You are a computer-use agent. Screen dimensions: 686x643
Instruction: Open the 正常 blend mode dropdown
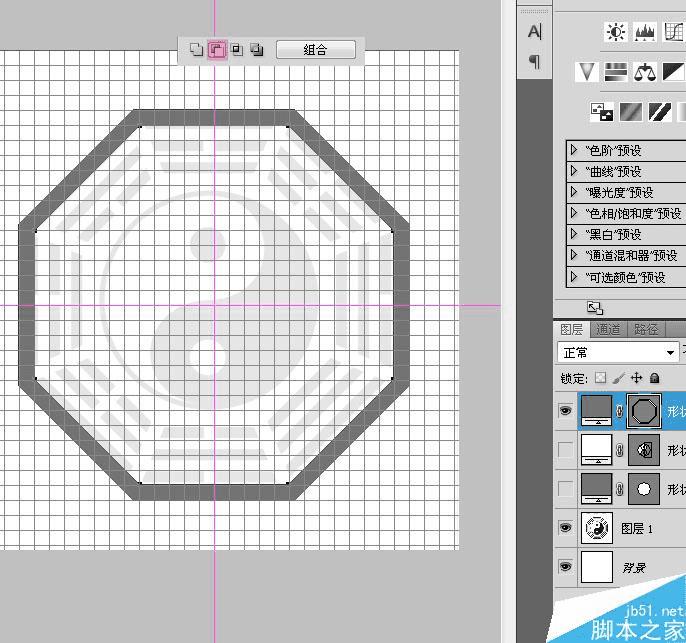point(619,353)
